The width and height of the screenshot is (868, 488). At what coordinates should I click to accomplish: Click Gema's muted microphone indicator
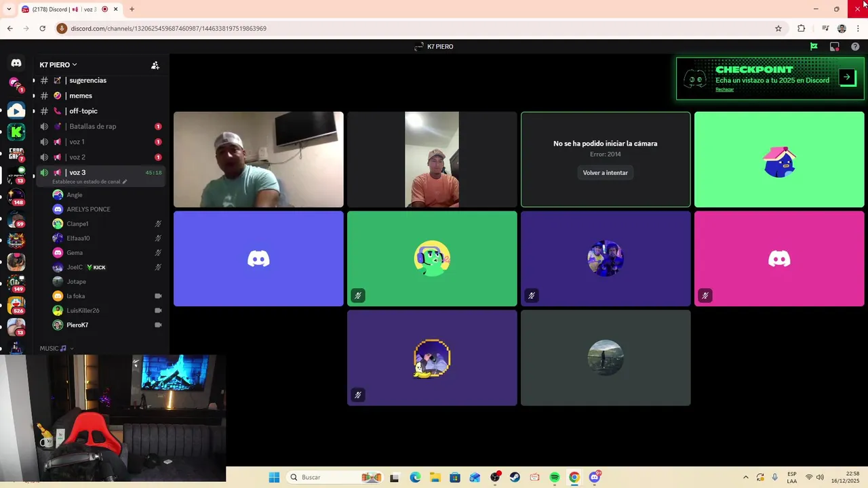tap(158, 253)
